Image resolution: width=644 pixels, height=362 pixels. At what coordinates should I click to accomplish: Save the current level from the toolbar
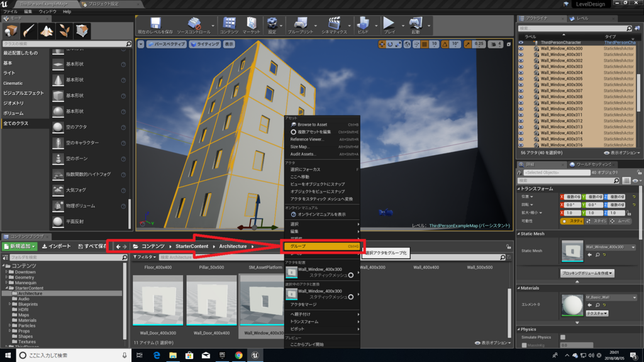[x=155, y=25]
